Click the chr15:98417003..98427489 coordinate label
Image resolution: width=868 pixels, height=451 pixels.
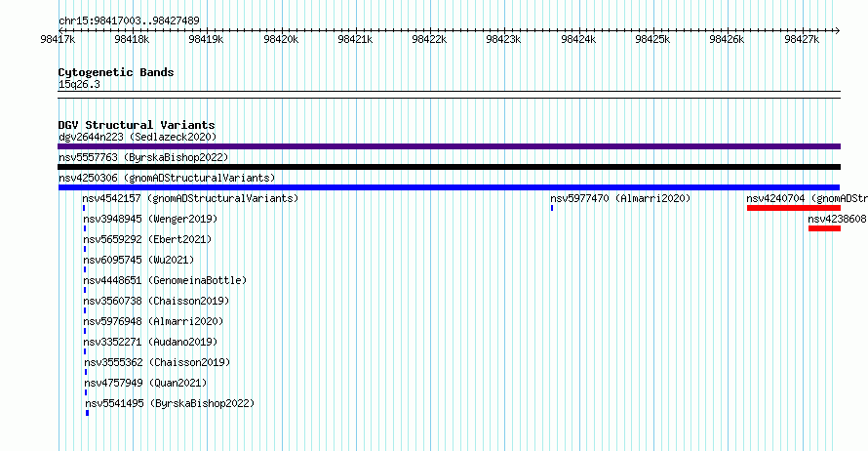pos(129,20)
